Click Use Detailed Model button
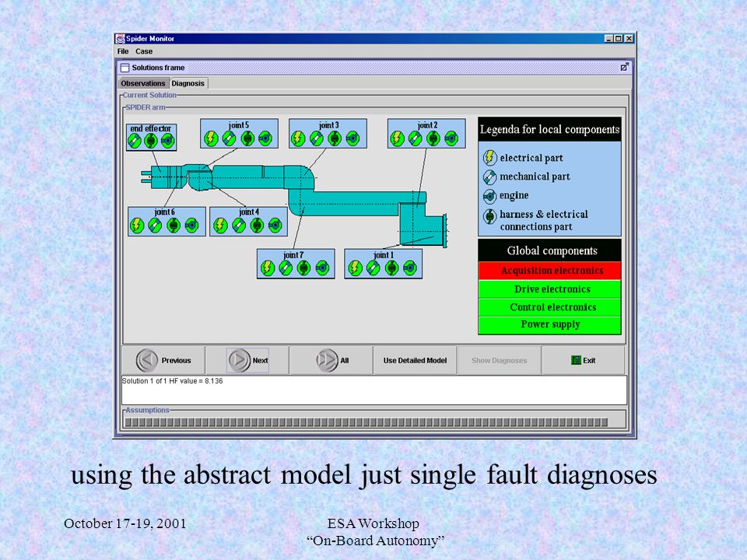 [415, 360]
